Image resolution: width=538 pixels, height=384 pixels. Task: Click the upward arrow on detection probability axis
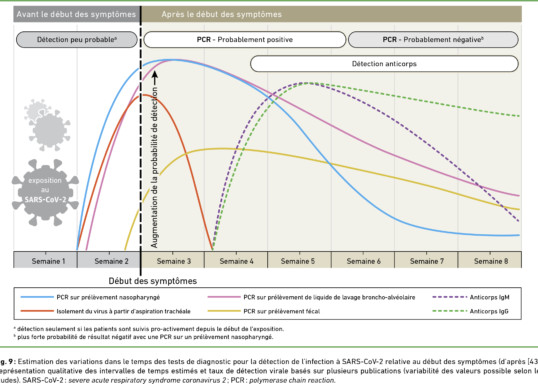pos(155,78)
